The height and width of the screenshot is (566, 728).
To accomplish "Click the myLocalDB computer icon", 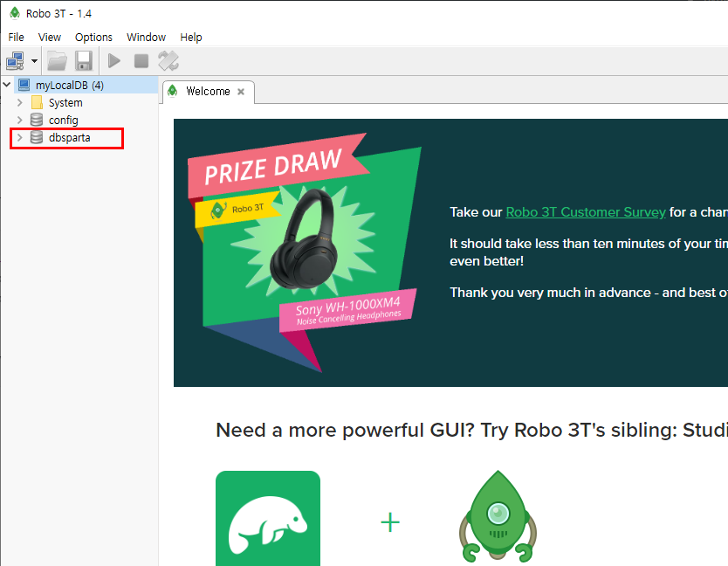I will (x=24, y=85).
